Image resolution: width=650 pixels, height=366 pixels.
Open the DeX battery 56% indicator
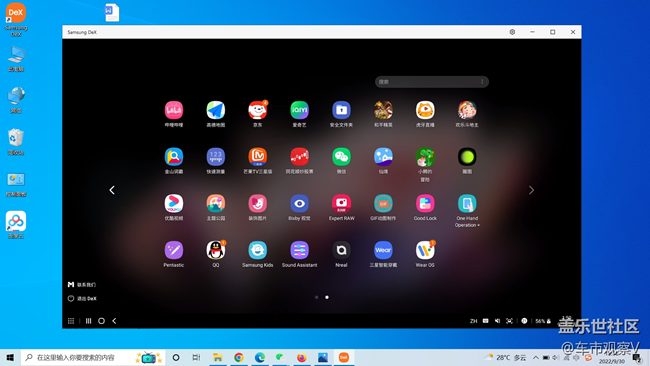[543, 321]
